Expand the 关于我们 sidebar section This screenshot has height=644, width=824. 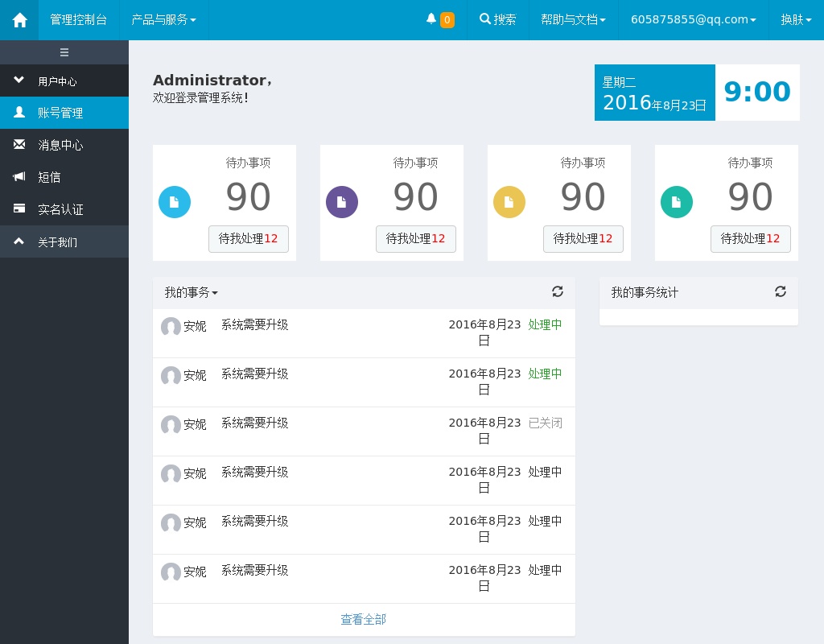click(56, 242)
